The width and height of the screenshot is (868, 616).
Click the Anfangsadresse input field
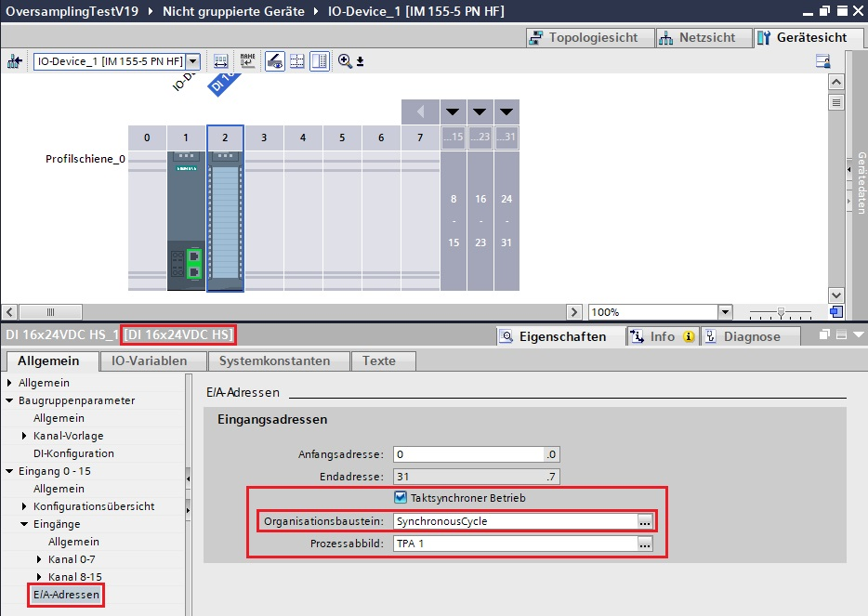pos(477,454)
